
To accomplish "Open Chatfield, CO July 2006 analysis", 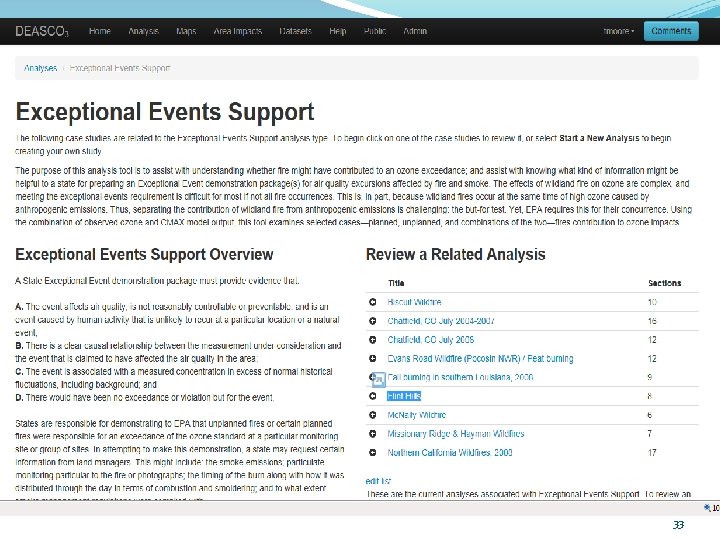I will pos(431,340).
